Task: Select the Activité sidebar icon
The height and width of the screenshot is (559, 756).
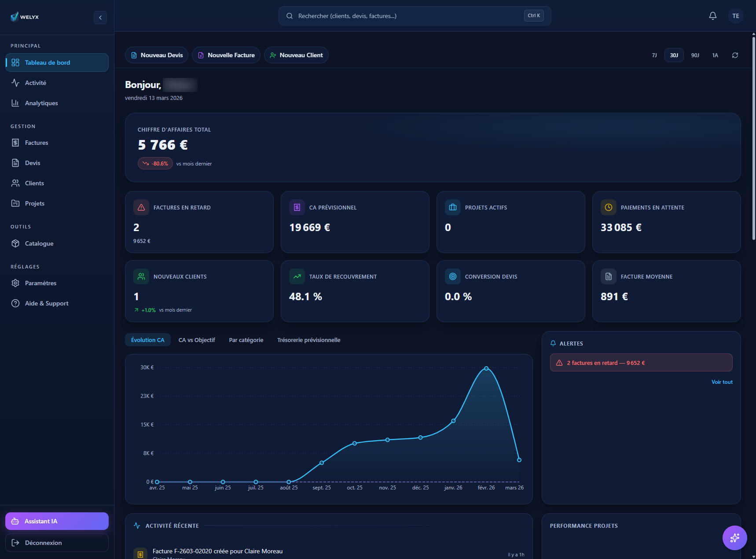Action: 15,83
